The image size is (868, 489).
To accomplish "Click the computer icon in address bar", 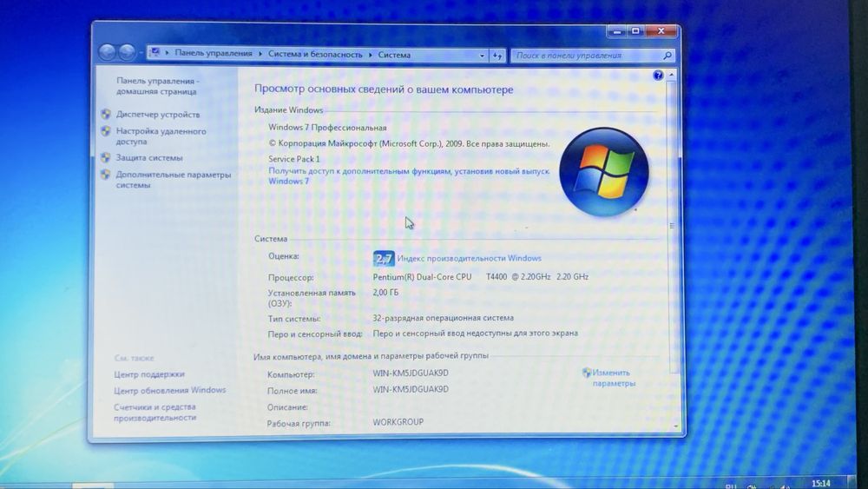I will (x=155, y=52).
